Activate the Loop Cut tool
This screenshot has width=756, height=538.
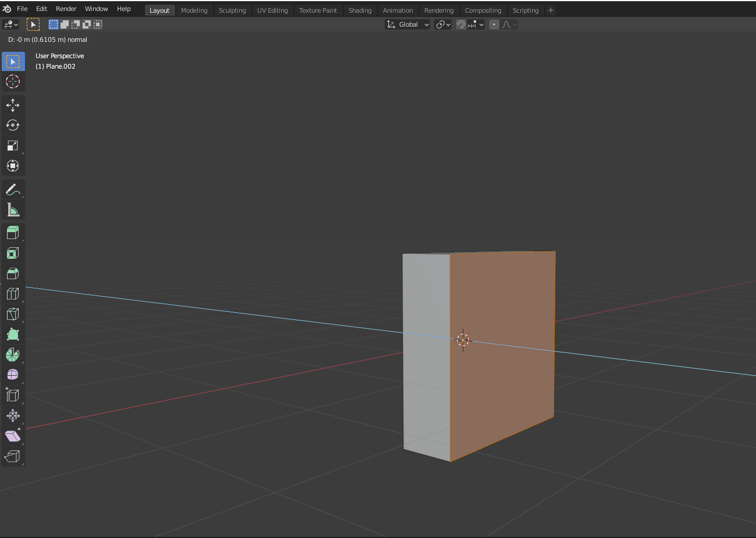point(13,294)
